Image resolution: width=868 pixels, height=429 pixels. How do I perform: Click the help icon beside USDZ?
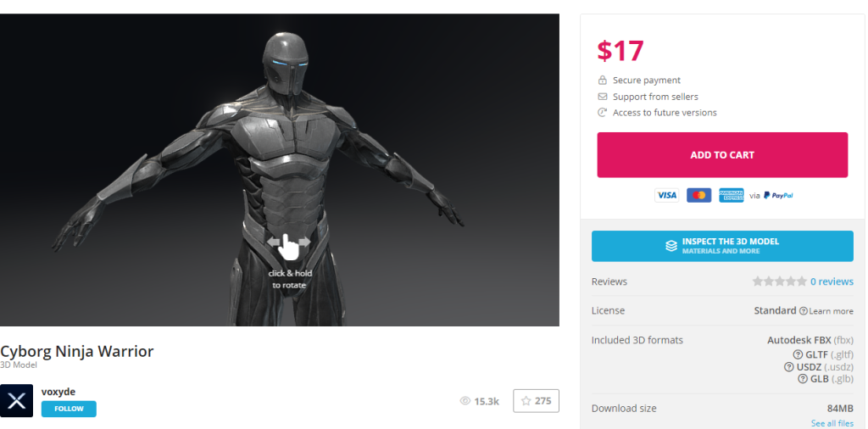[791, 367]
